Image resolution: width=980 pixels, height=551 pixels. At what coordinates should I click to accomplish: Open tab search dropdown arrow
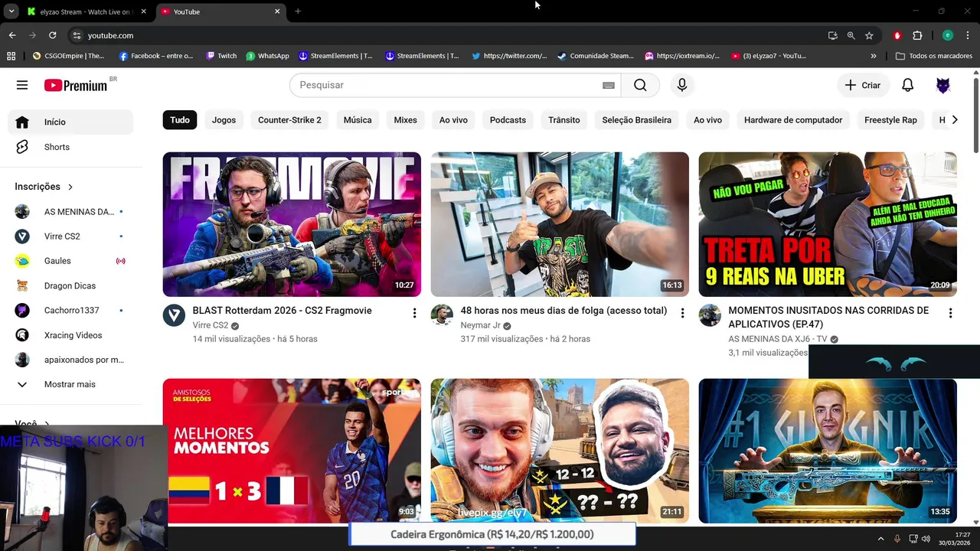(x=11, y=11)
